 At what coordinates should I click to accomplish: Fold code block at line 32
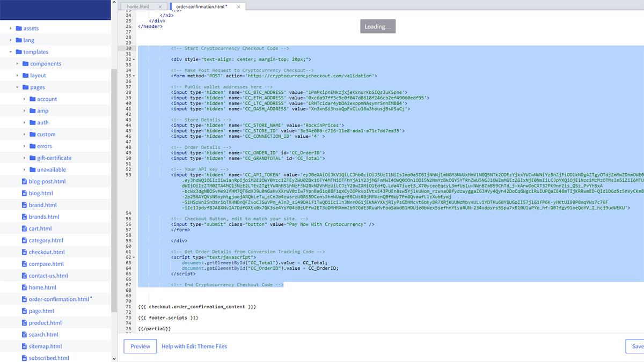[134, 60]
